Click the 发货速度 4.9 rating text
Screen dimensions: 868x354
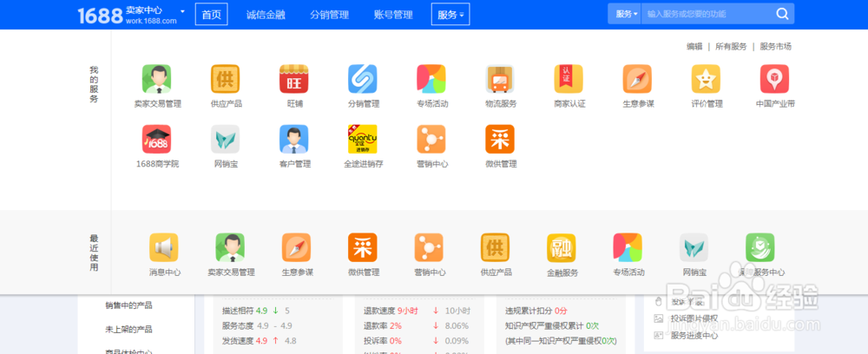(x=245, y=341)
